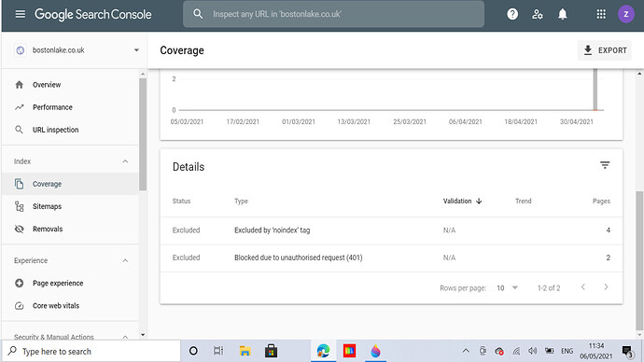Image resolution: width=644 pixels, height=362 pixels.
Task: Click the Windows taskbar search box
Action: 91,351
